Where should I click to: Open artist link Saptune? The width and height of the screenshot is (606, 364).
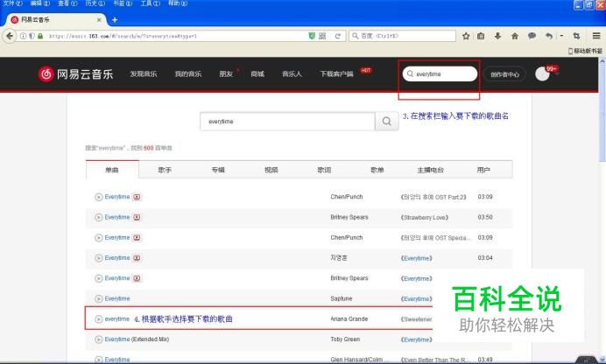(x=342, y=298)
